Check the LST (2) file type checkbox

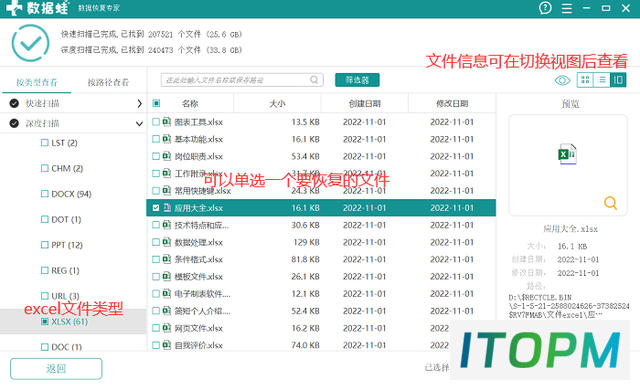pos(45,143)
